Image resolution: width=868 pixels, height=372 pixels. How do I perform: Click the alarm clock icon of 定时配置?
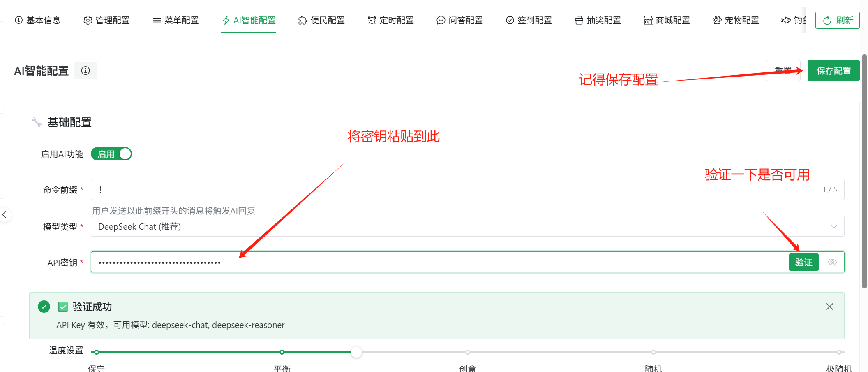[x=372, y=20]
